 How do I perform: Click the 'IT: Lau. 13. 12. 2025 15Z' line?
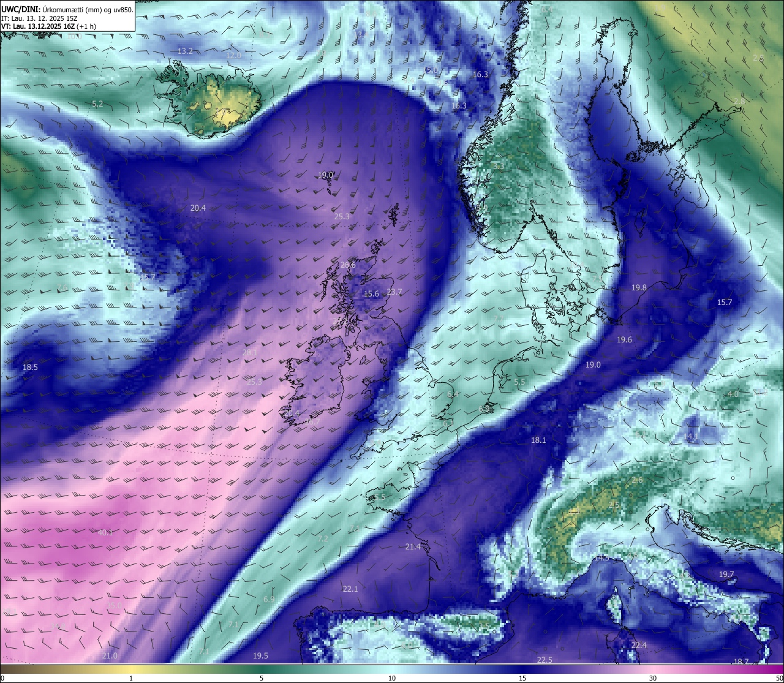pos(38,18)
